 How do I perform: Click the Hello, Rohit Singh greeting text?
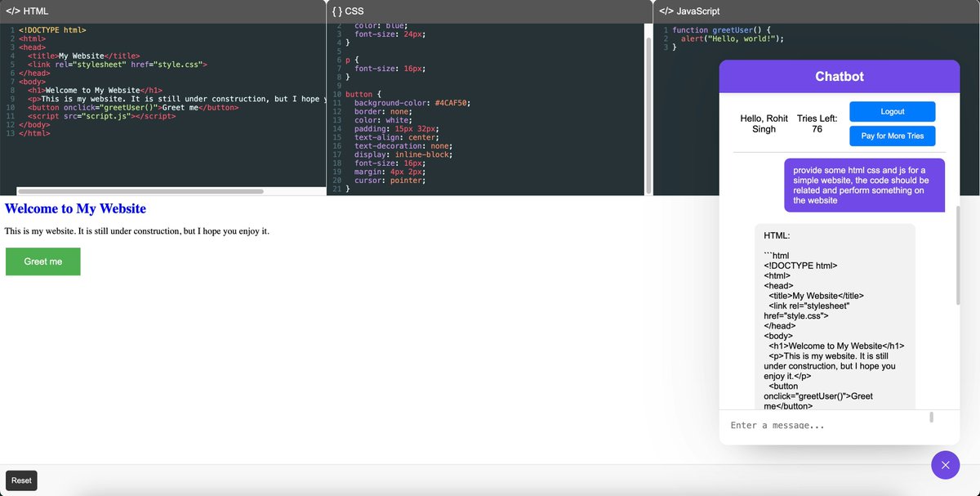(764, 123)
